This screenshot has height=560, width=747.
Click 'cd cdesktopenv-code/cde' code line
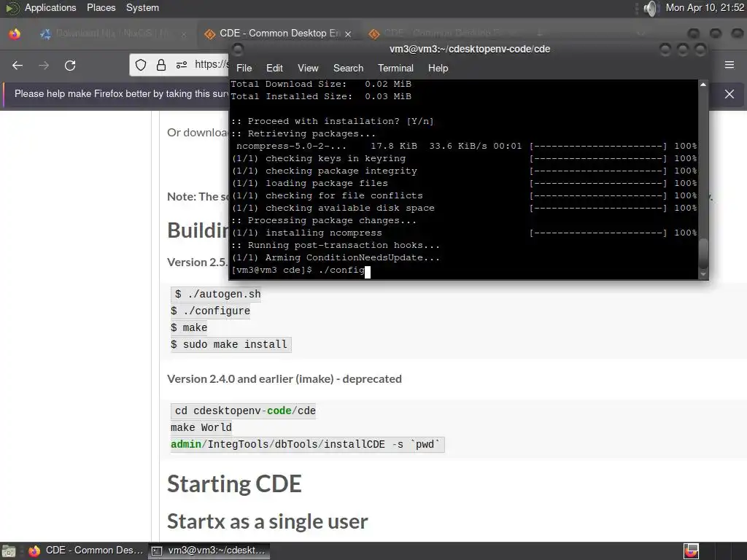point(244,411)
